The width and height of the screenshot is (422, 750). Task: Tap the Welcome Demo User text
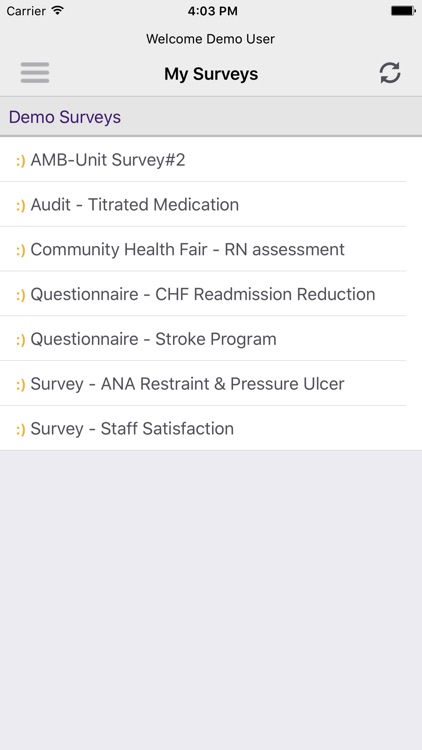tap(211, 39)
